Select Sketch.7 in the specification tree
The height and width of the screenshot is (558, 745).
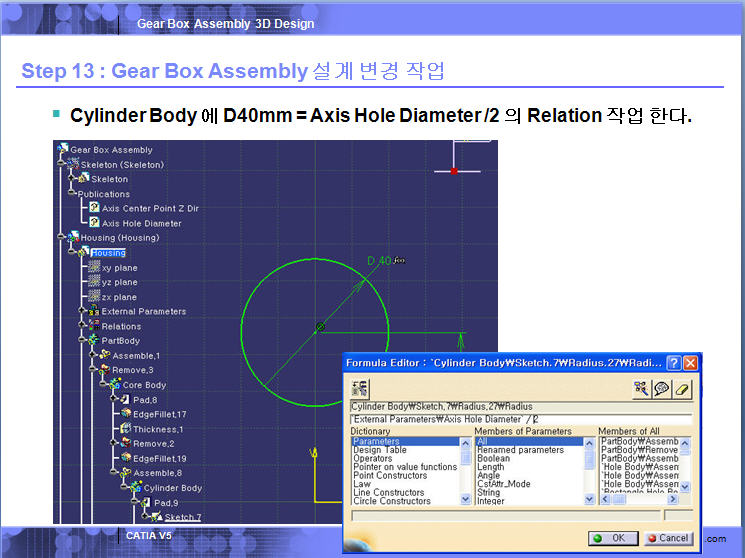(x=182, y=517)
